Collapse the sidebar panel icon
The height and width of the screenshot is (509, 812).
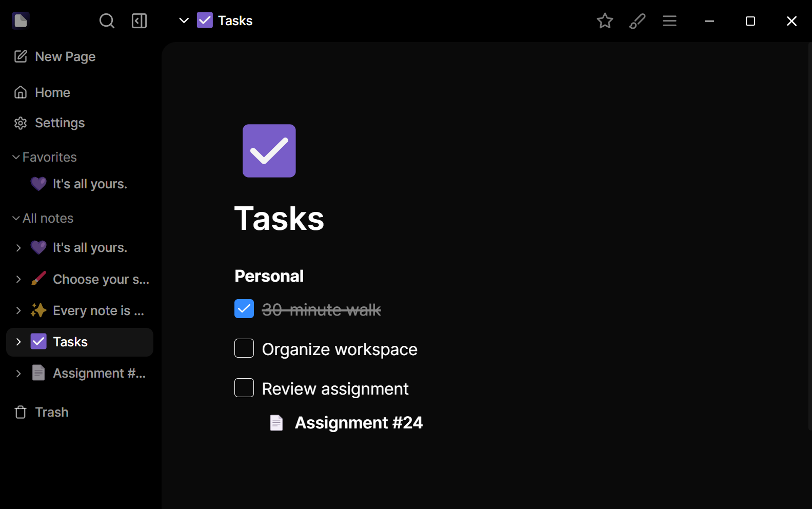tap(139, 21)
